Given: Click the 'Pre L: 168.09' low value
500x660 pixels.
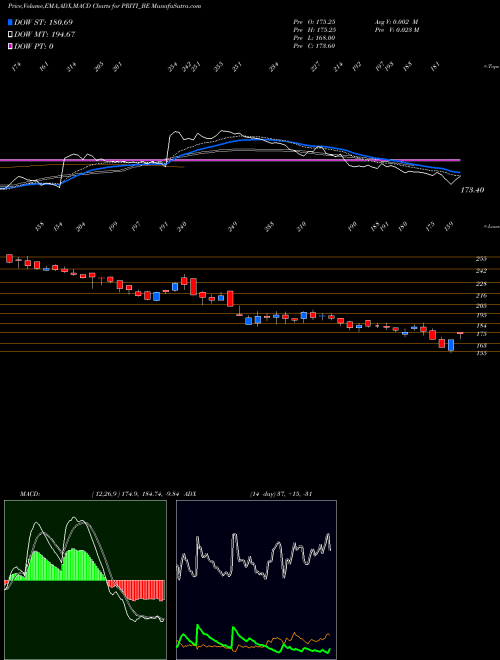Looking at the screenshot, I should coord(314,37).
